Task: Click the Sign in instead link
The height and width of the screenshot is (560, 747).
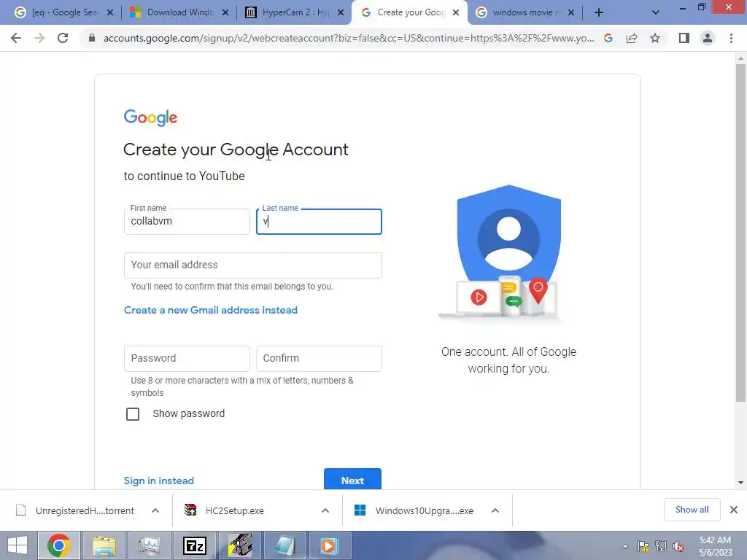Action: coord(158,481)
